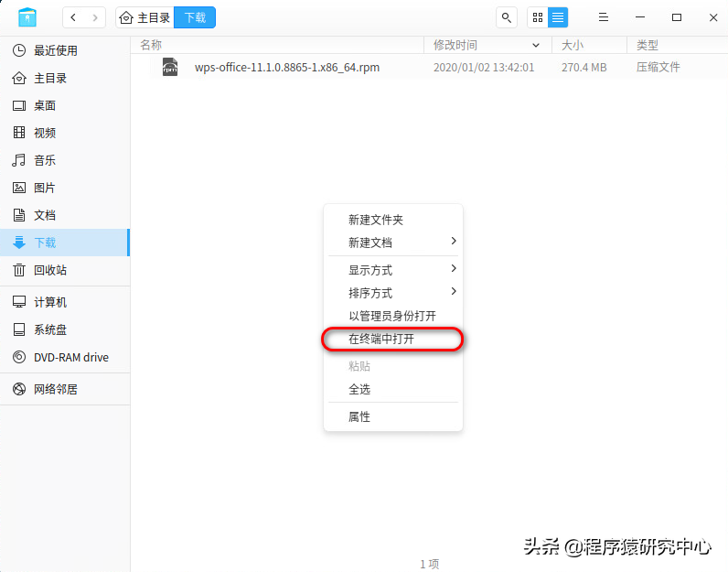Open 网络邻居 in the sidebar
Screen dimensions: 728x572
(x=65, y=389)
